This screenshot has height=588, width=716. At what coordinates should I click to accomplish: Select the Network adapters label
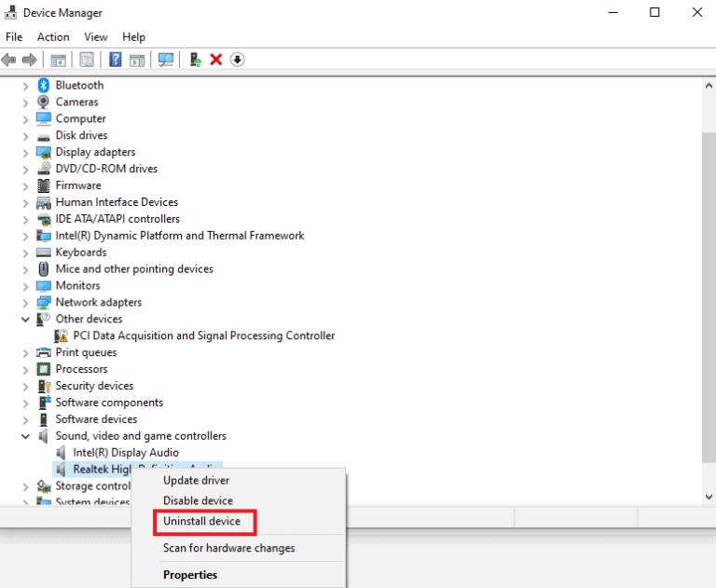(99, 302)
